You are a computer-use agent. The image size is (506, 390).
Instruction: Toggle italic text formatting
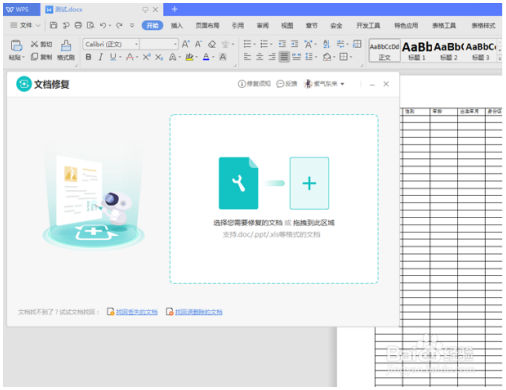101,57
